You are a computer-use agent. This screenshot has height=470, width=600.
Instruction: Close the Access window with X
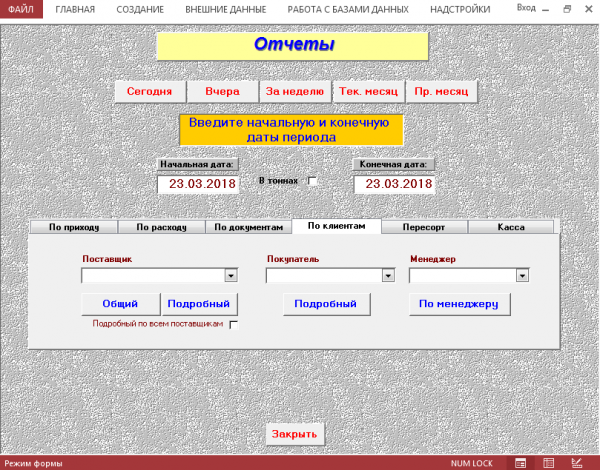[x=589, y=9]
